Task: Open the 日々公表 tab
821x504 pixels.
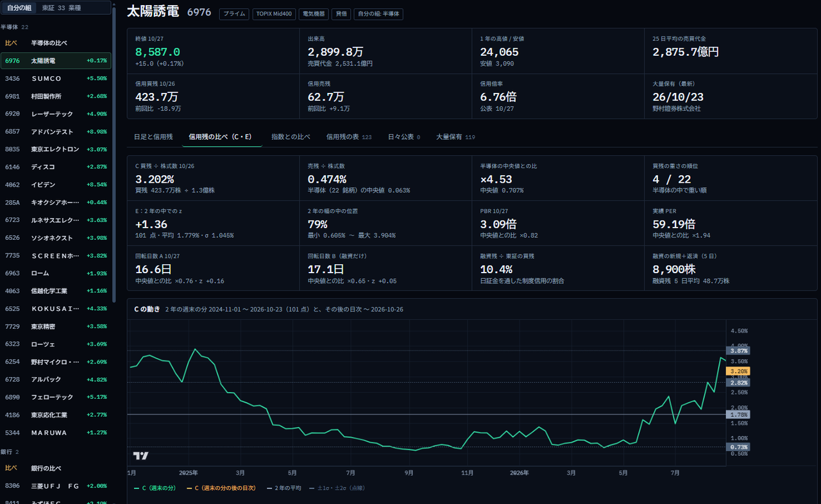Action: pos(404,137)
